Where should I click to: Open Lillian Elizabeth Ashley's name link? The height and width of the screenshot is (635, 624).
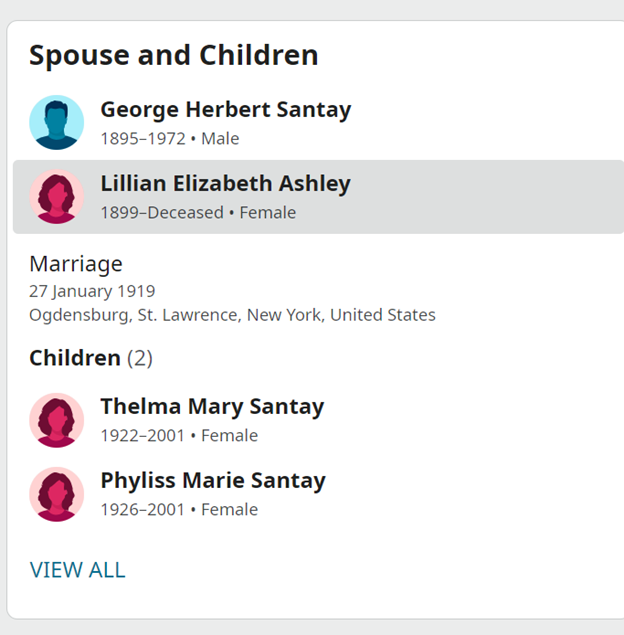point(225,183)
